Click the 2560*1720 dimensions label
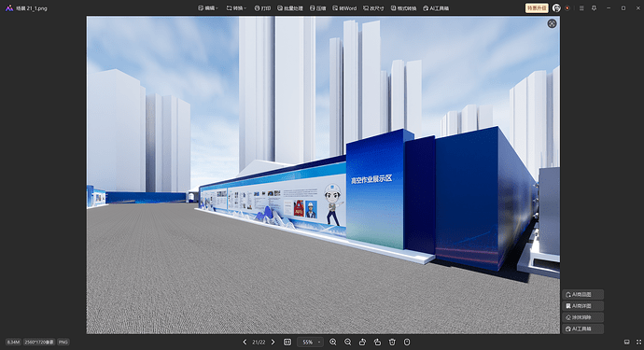 [x=39, y=342]
